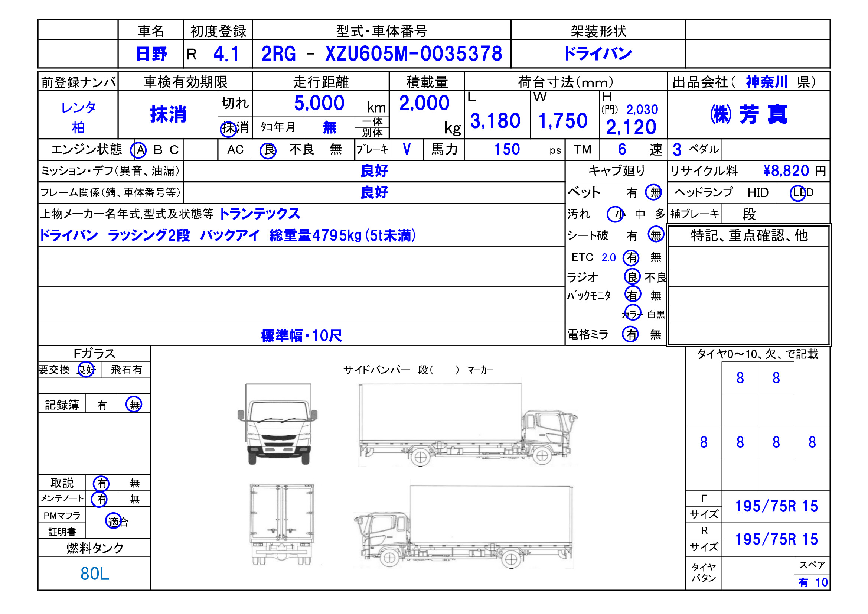
Task: Click circled A for engine condition
Action: click(139, 150)
